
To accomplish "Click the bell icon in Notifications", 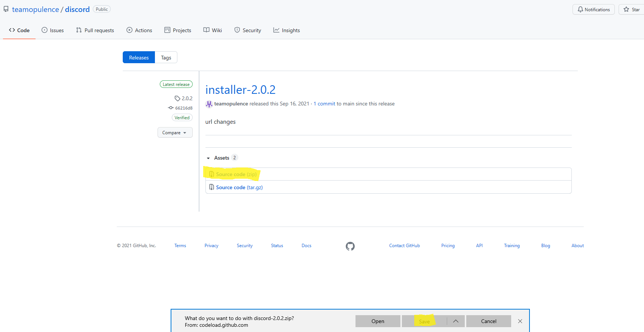I will click(580, 9).
